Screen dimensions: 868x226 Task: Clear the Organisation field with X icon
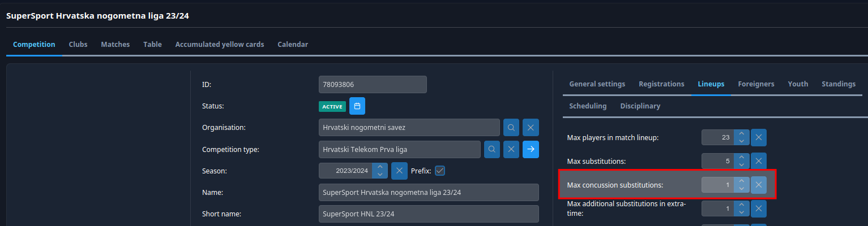point(531,128)
